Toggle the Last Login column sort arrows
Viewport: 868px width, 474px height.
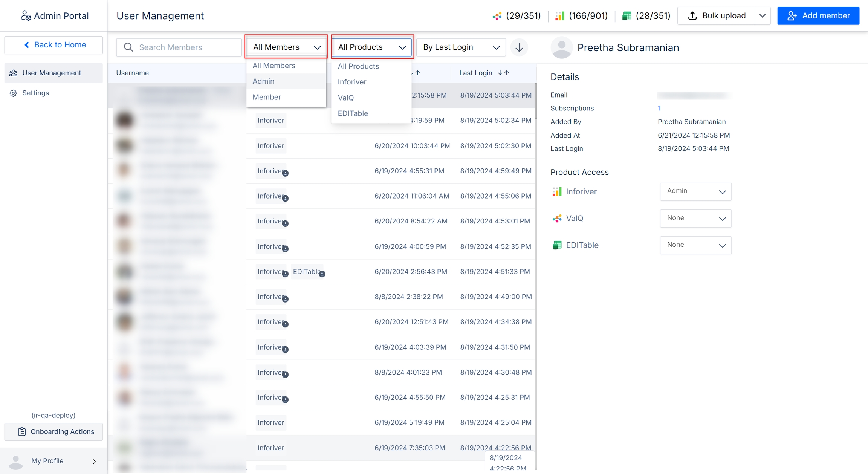pos(503,73)
